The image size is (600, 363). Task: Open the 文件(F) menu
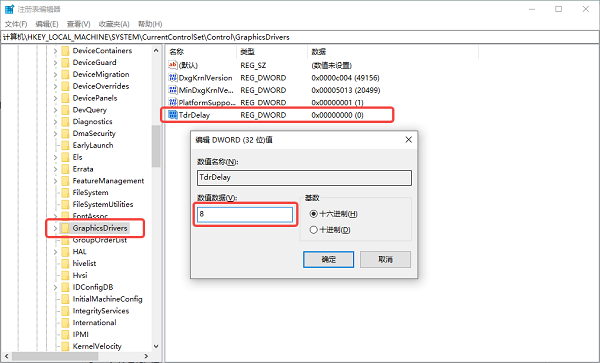(16, 24)
